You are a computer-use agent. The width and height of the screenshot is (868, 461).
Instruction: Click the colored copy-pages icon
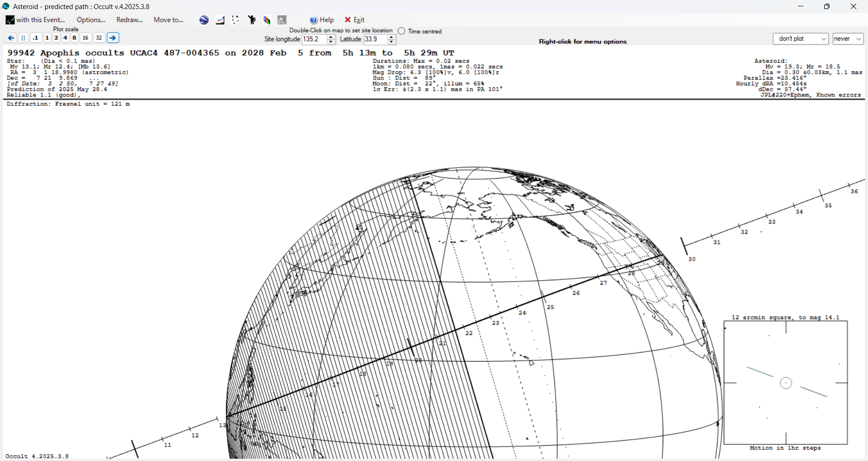point(267,20)
